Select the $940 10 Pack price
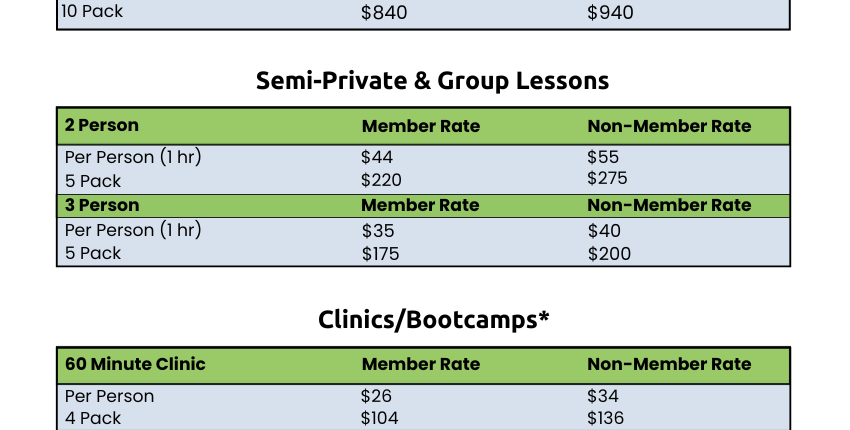850x430 pixels. coord(610,12)
